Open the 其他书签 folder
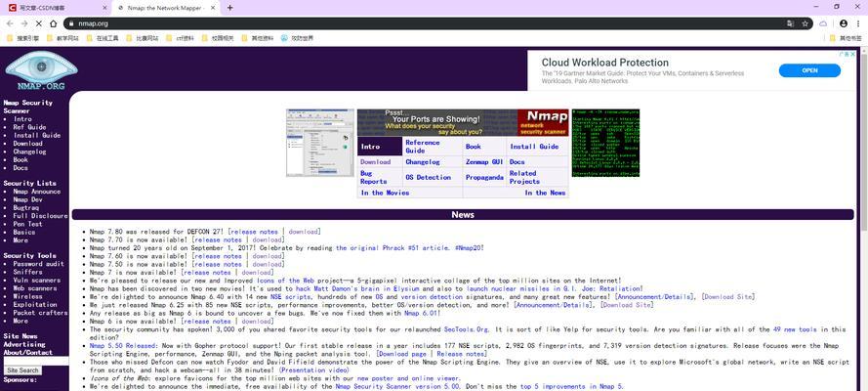The width and height of the screenshot is (868, 391). [846, 38]
